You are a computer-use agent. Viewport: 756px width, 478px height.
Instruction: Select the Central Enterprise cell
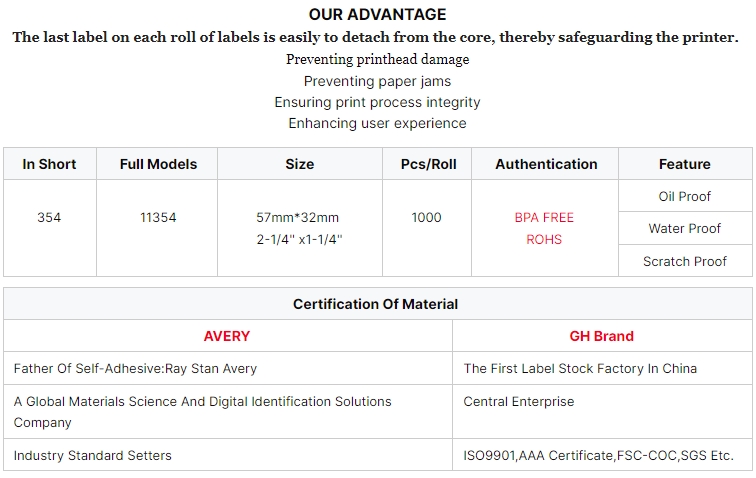pyautogui.click(x=602, y=411)
